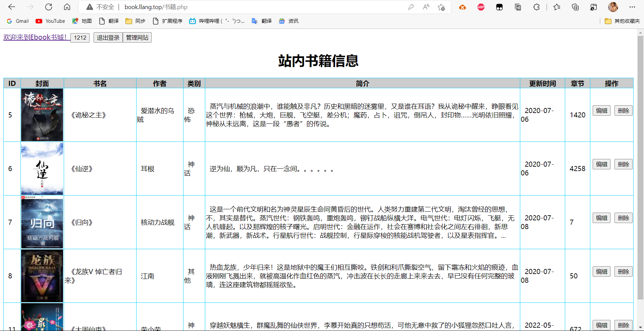The image size is (644, 331).
Task: Open the orange cloud extension icon
Action: (463, 7)
